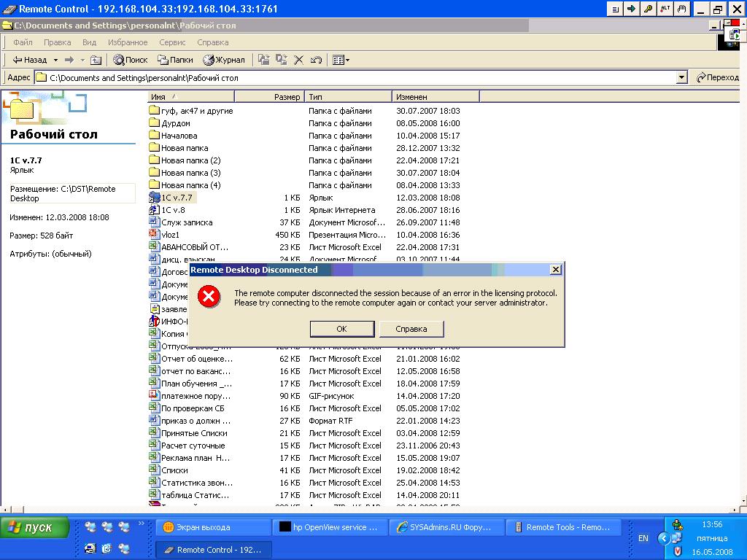Click the 1C v.7.7 shortcut icon
The width and height of the screenshot is (747, 560).
(154, 197)
